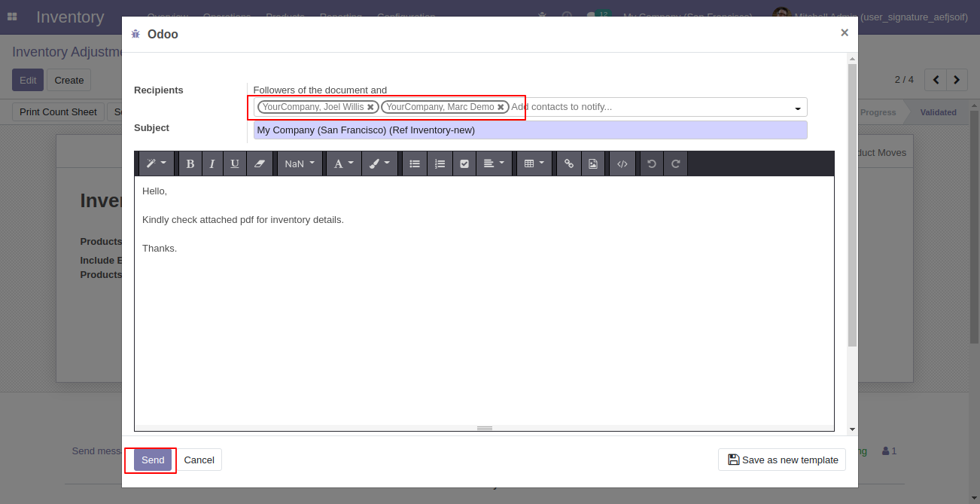Image resolution: width=980 pixels, height=504 pixels.
Task: Send the email
Action: (153, 460)
